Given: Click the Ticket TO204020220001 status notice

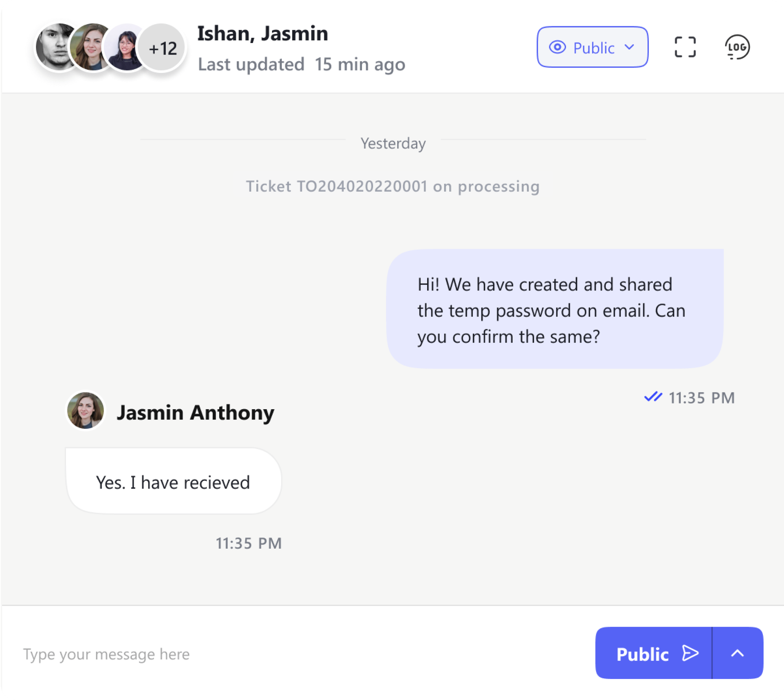Looking at the screenshot, I should (393, 186).
